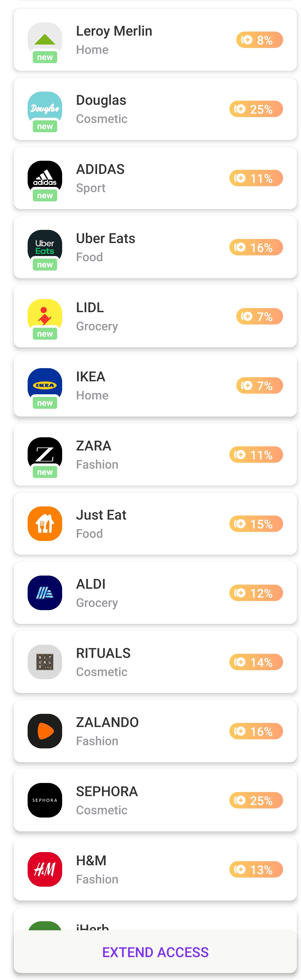Tap the ALDI logo icon

tap(45, 593)
